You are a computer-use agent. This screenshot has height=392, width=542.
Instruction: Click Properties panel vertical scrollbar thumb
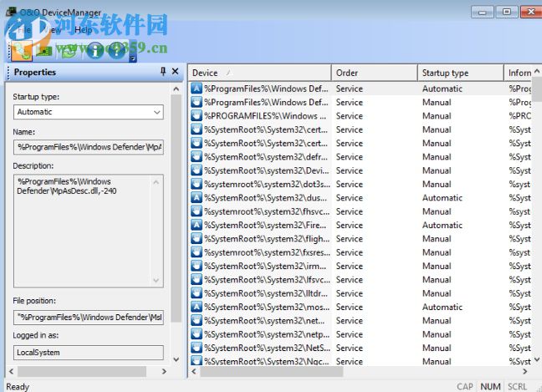pyautogui.click(x=176, y=208)
